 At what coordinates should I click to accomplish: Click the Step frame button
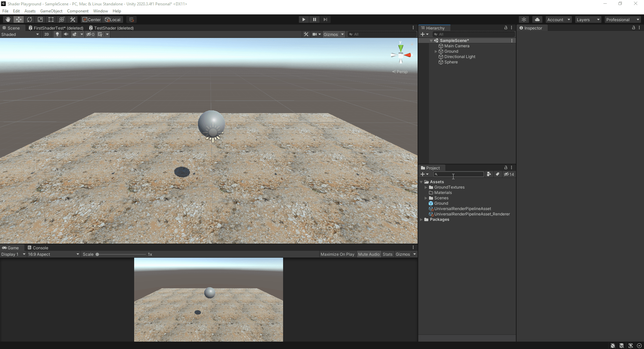coord(325,19)
